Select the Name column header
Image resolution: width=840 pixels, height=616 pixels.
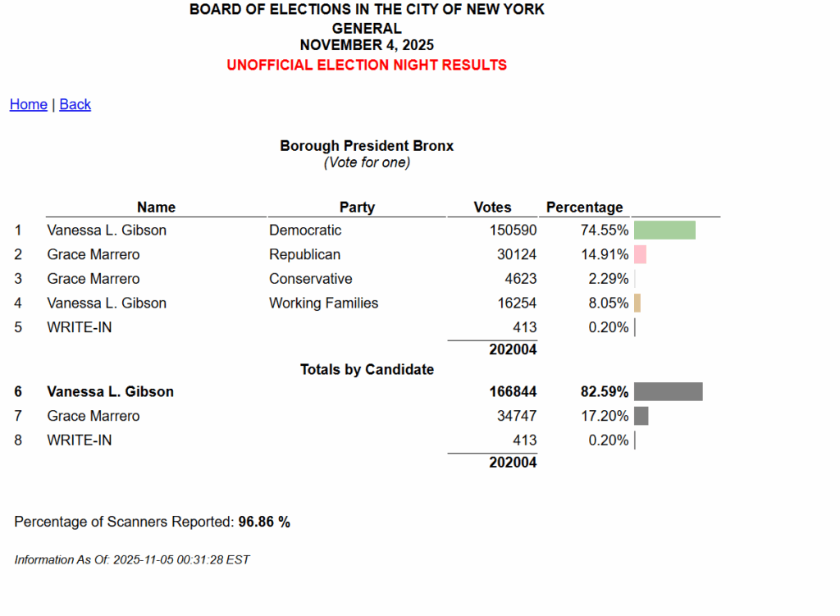coord(156,208)
